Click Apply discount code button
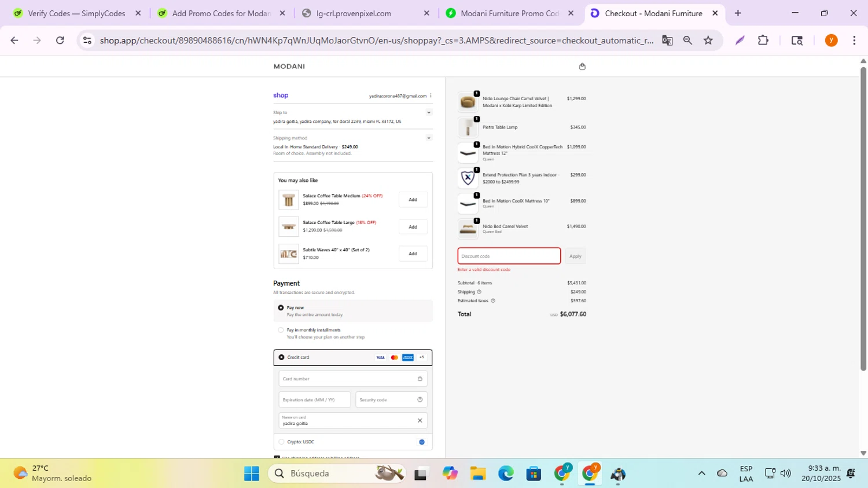868x488 pixels. coord(575,256)
